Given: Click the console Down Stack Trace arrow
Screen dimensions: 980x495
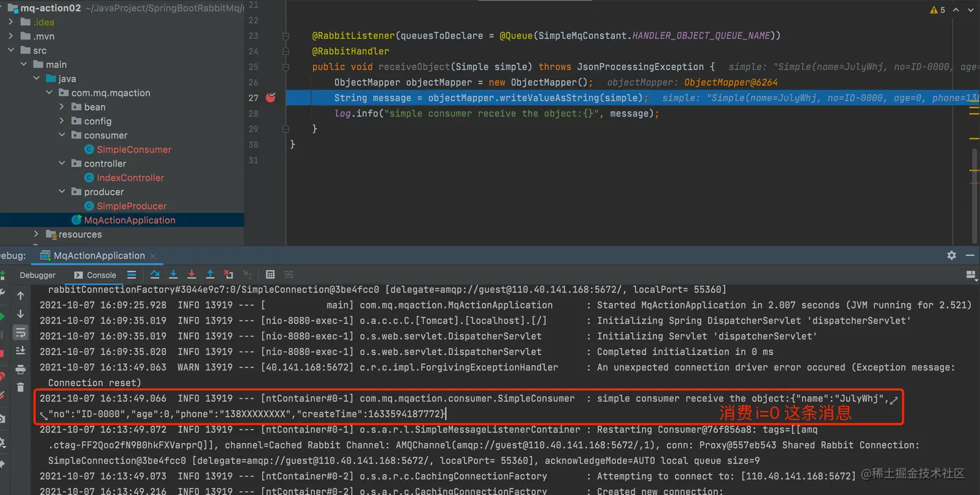Looking at the screenshot, I should (x=20, y=314).
